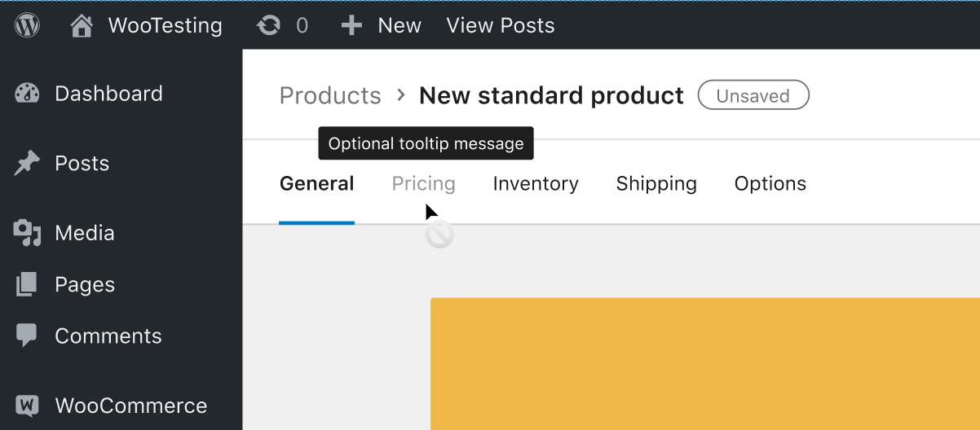Click the Products breadcrumb link

(x=330, y=96)
